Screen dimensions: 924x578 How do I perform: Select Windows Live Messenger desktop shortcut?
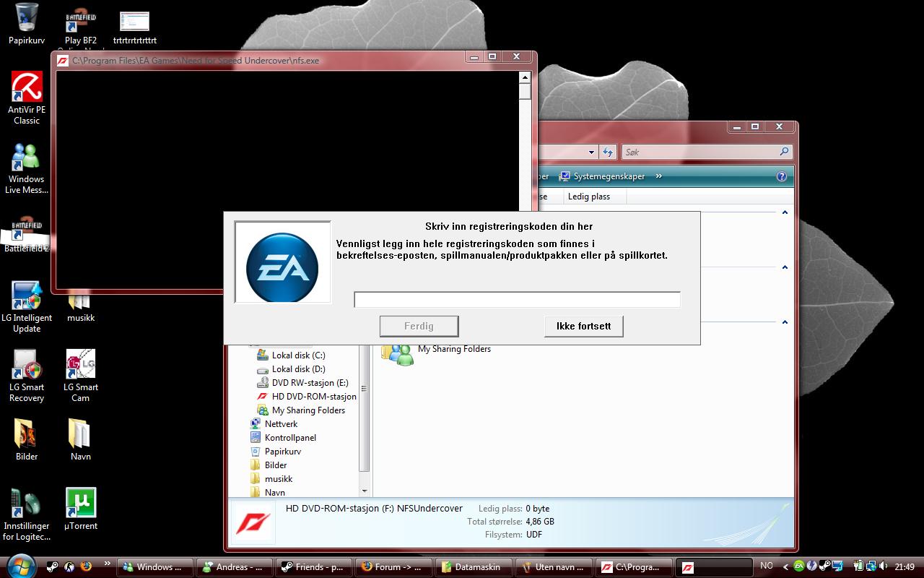pyautogui.click(x=27, y=168)
